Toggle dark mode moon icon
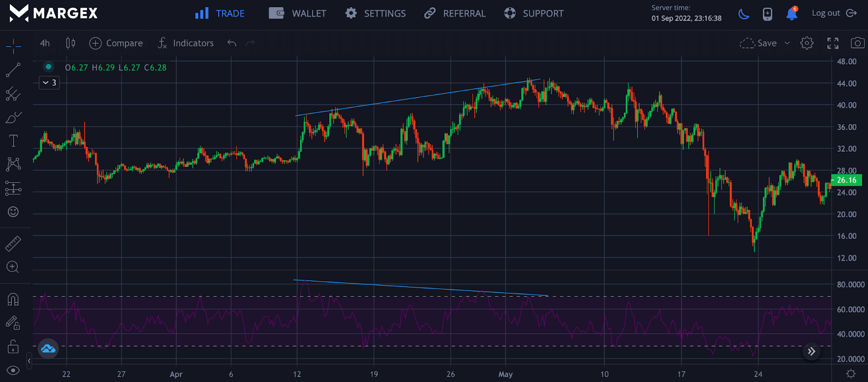Image resolution: width=868 pixels, height=382 pixels. click(744, 14)
